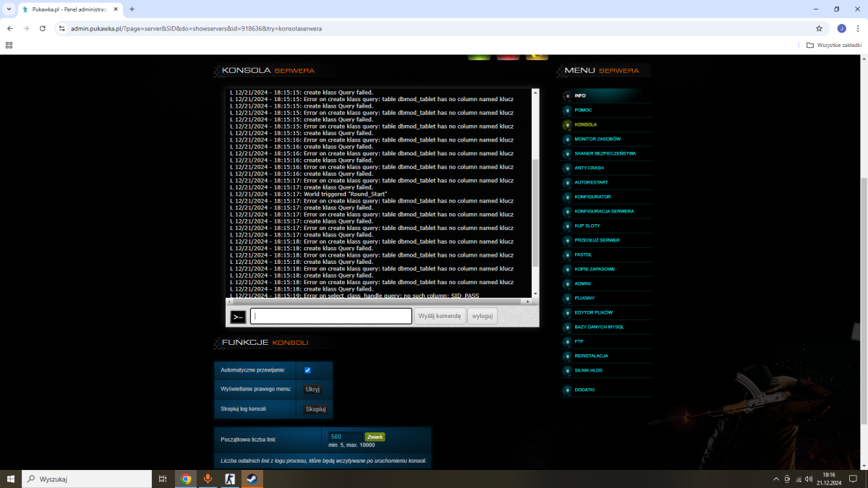
Task: Click the "Początkowa liczba linii:" label
Action: [248, 440]
